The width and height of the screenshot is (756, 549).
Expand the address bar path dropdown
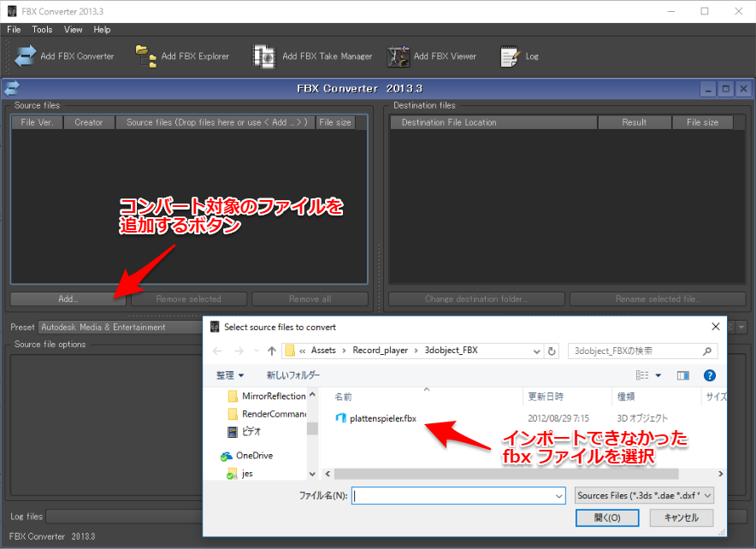coord(536,351)
